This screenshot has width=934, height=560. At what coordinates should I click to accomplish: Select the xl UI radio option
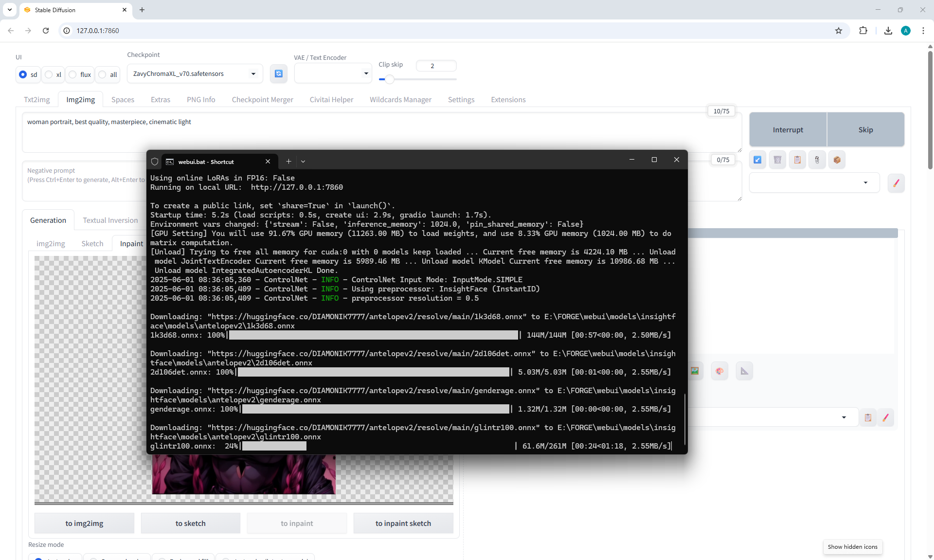click(x=49, y=74)
